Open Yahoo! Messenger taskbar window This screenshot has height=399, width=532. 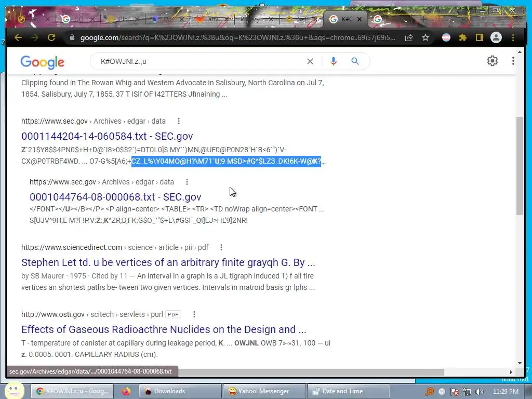pyautogui.click(x=264, y=391)
